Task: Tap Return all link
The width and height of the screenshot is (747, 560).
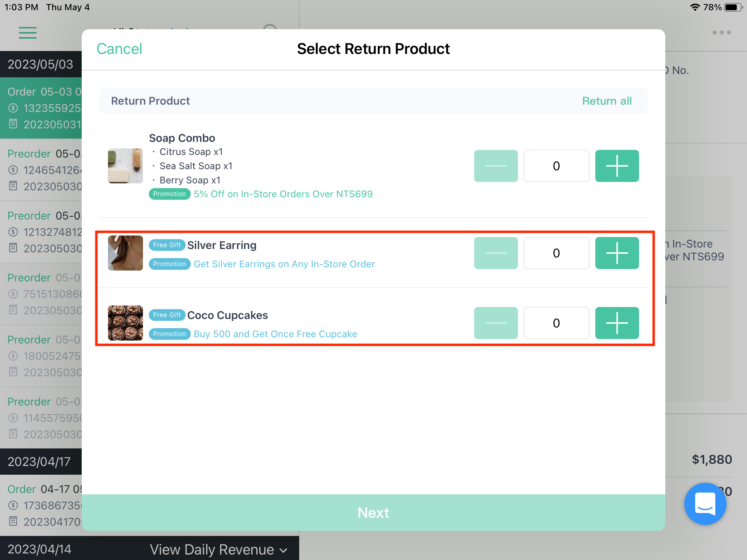Action: click(x=607, y=101)
